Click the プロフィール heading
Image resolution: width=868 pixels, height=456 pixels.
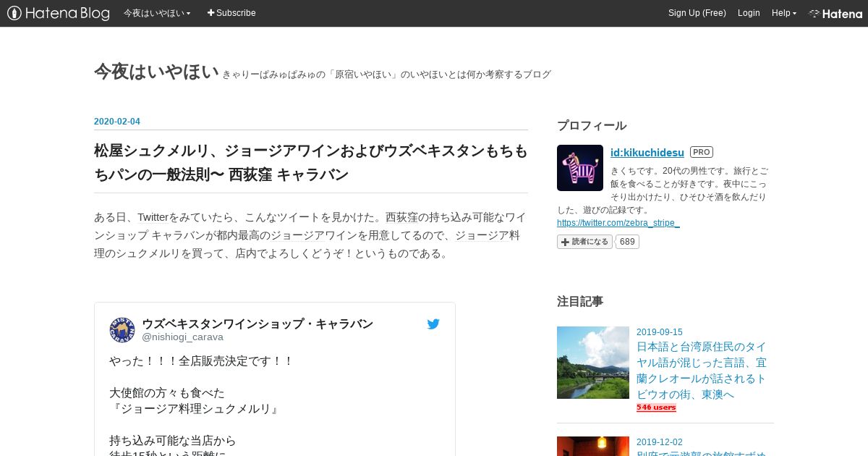pos(592,125)
